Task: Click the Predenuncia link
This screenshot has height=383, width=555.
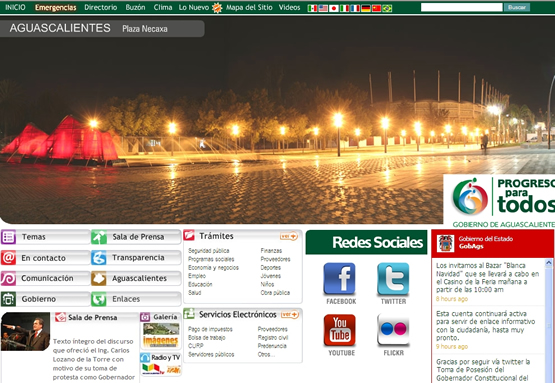Action: pyautogui.click(x=272, y=346)
